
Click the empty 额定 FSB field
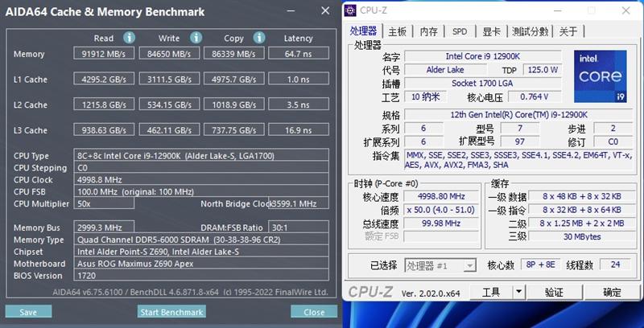tap(441, 236)
